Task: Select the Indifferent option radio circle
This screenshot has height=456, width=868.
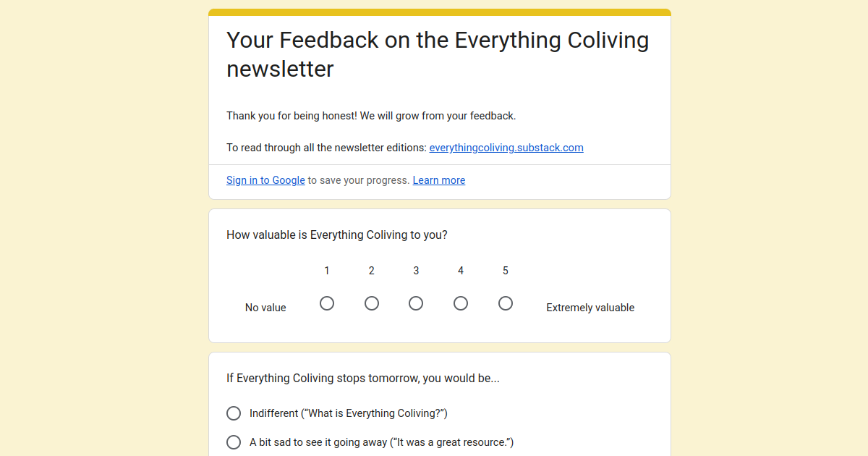Action: point(234,413)
